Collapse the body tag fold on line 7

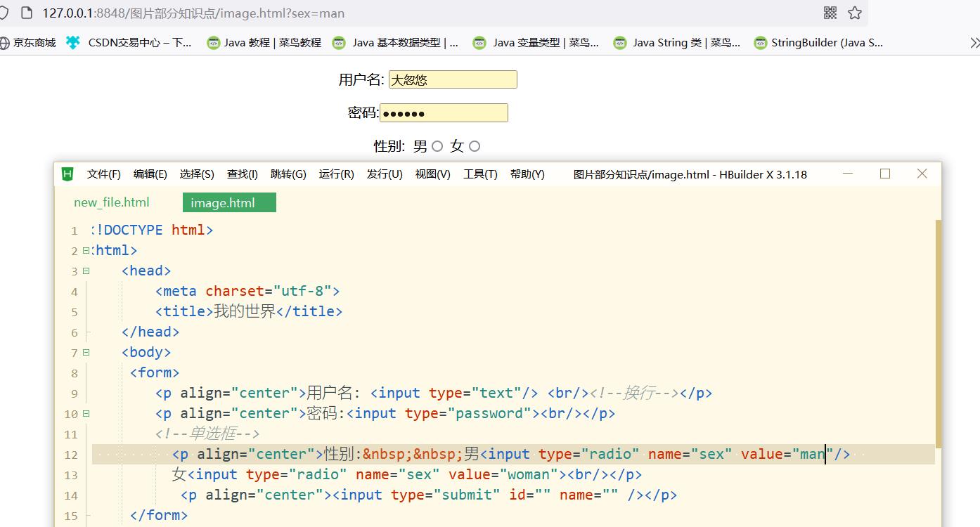pos(86,352)
